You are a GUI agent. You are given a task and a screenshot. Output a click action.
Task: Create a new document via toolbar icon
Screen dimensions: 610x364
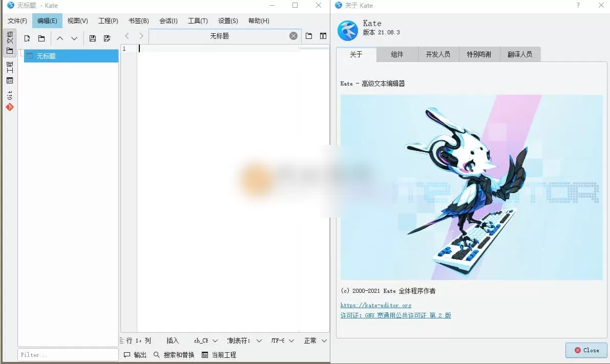point(27,38)
